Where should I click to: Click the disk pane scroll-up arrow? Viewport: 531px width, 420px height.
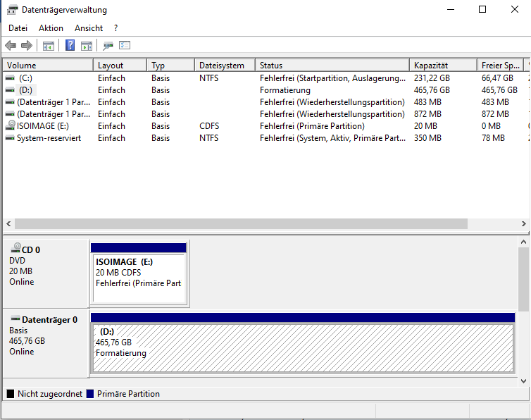523,242
